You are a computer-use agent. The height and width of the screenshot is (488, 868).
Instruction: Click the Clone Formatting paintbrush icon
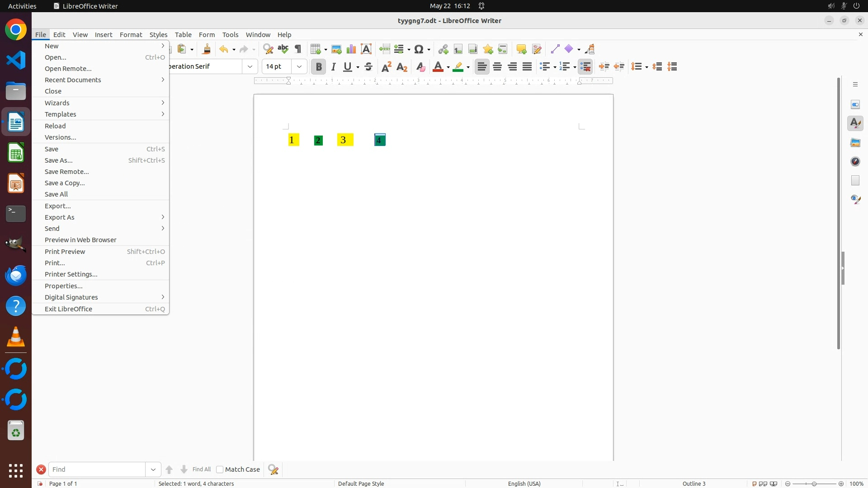[x=207, y=49]
